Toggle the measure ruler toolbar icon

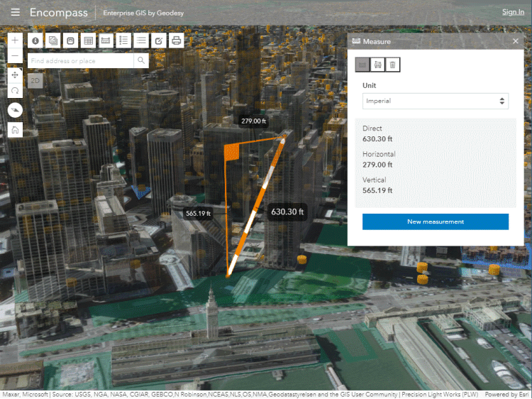(x=106, y=40)
